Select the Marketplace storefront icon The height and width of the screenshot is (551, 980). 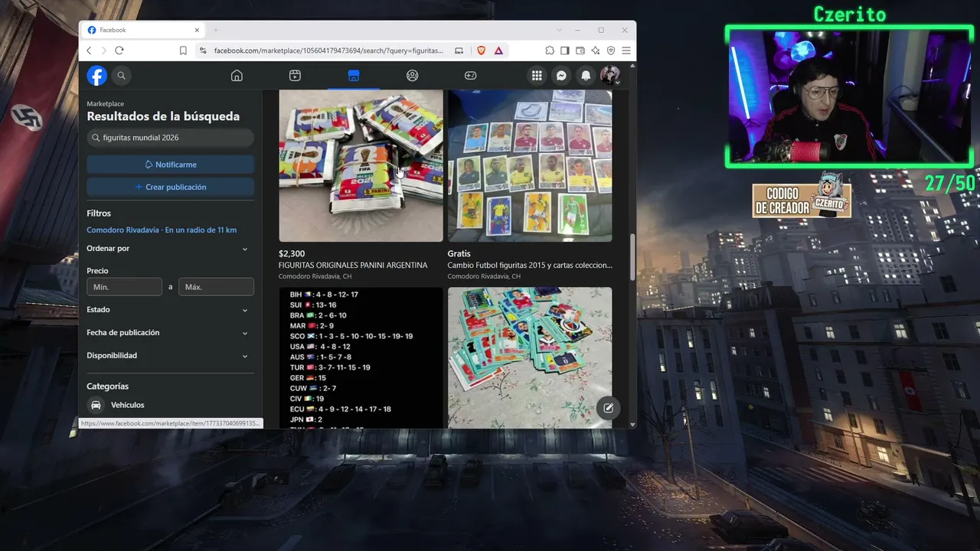[353, 76]
